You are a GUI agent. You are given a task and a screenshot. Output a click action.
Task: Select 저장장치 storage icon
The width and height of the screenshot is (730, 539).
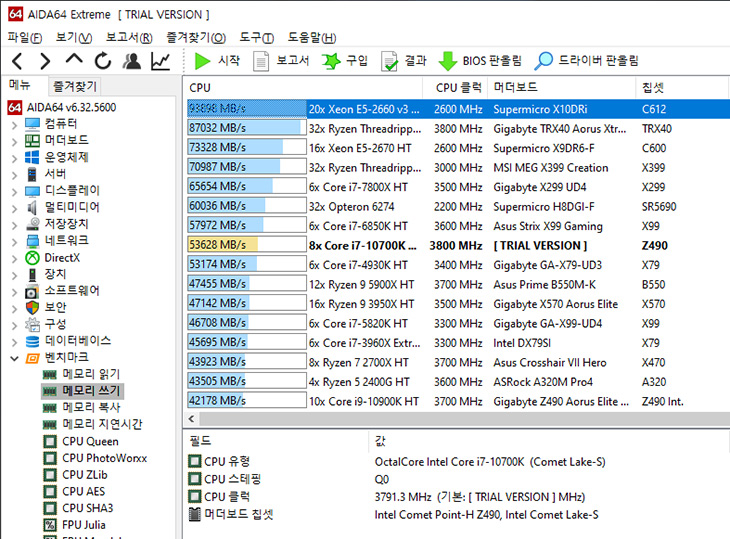click(33, 224)
